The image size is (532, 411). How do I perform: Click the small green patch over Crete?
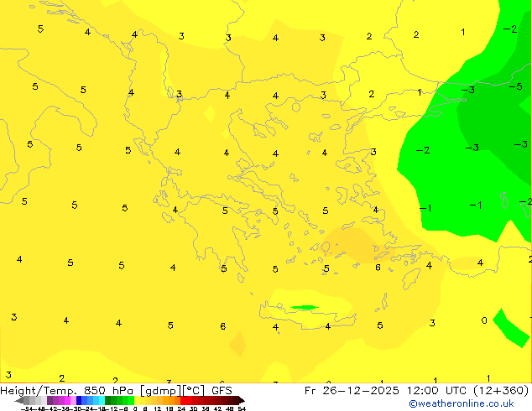point(304,308)
